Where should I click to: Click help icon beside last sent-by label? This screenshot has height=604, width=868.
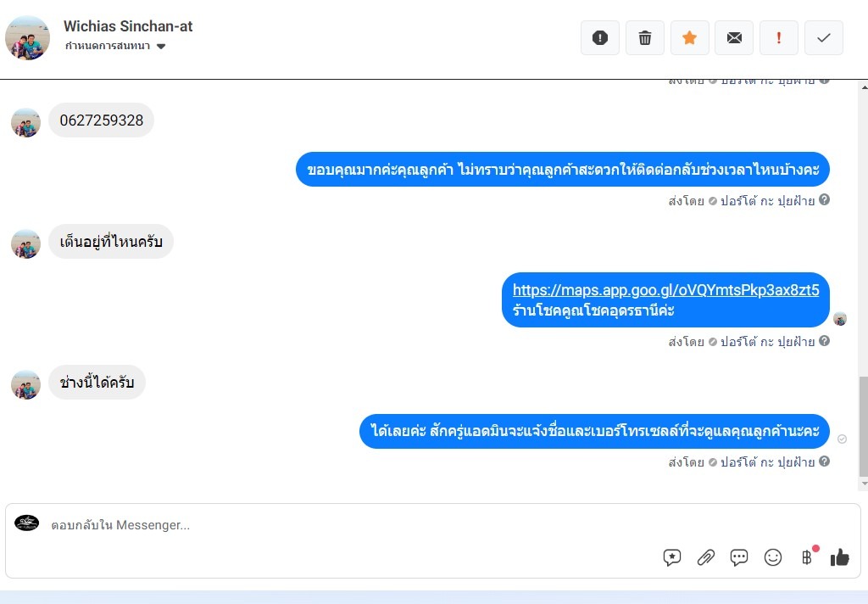tap(824, 461)
